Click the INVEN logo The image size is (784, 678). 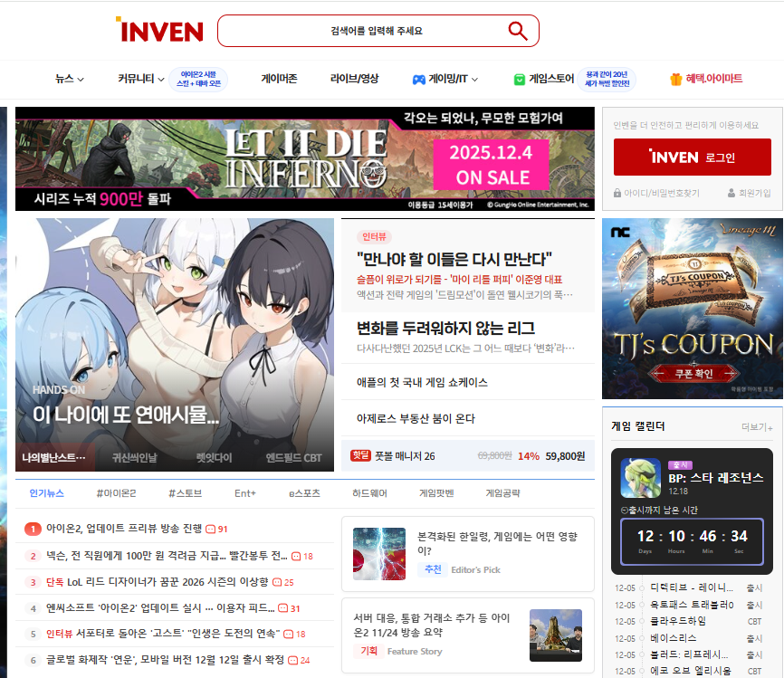point(159,30)
